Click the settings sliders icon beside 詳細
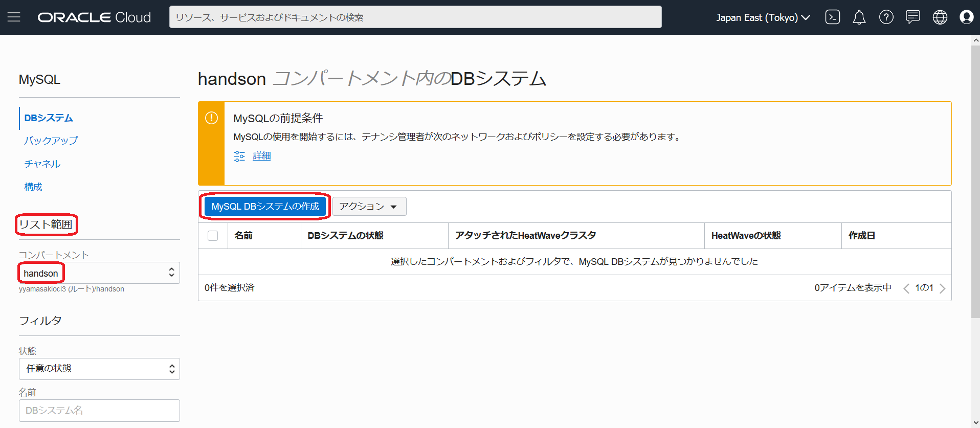The width and height of the screenshot is (980, 428). [x=239, y=156]
